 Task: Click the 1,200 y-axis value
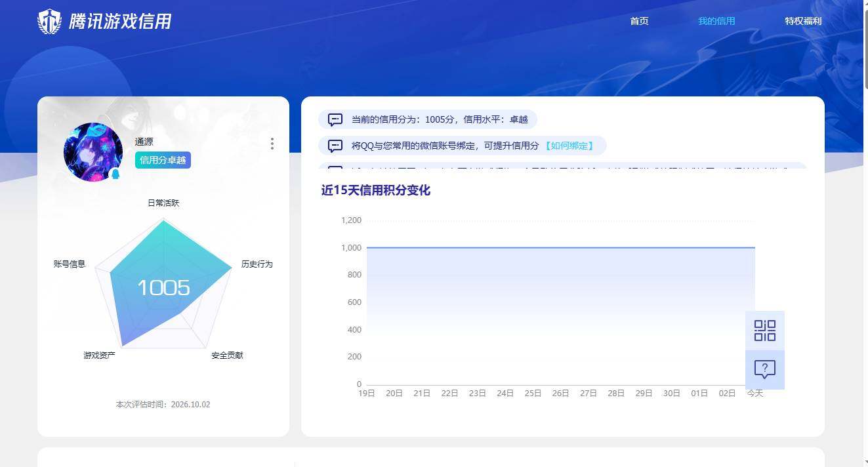352,220
